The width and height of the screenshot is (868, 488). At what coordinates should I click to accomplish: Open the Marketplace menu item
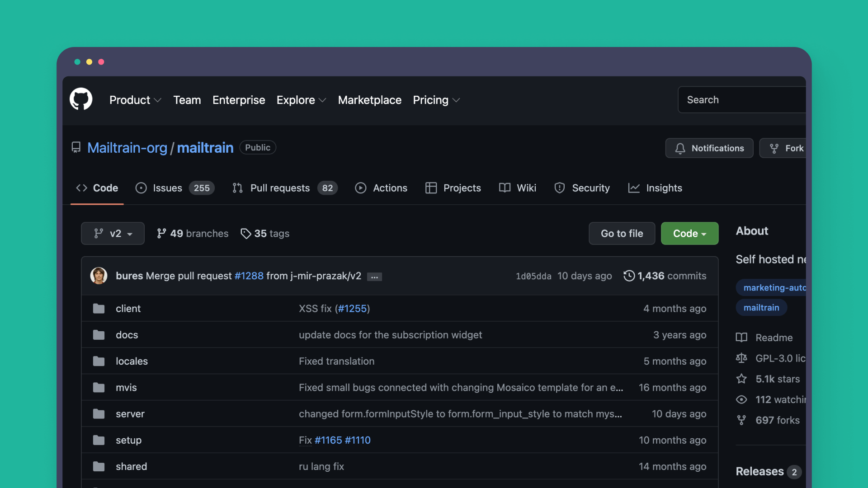pyautogui.click(x=369, y=100)
